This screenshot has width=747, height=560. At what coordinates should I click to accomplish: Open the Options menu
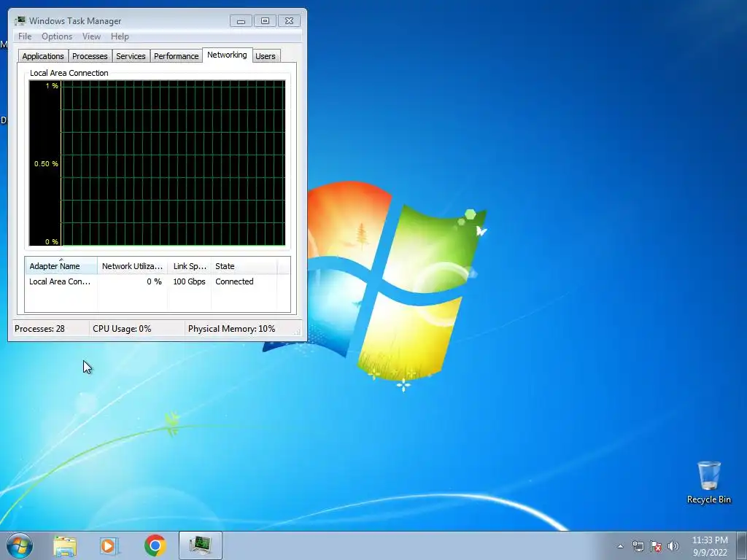57,36
